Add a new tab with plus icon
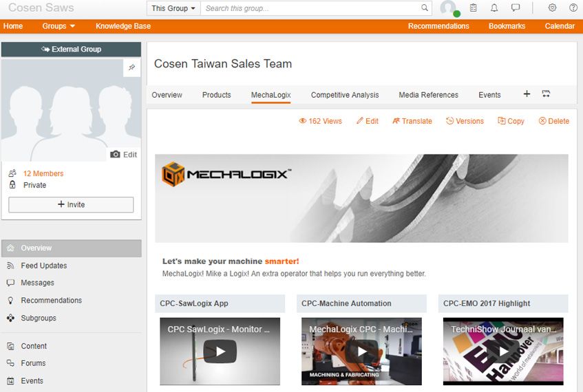This screenshot has width=583, height=392. (x=527, y=94)
